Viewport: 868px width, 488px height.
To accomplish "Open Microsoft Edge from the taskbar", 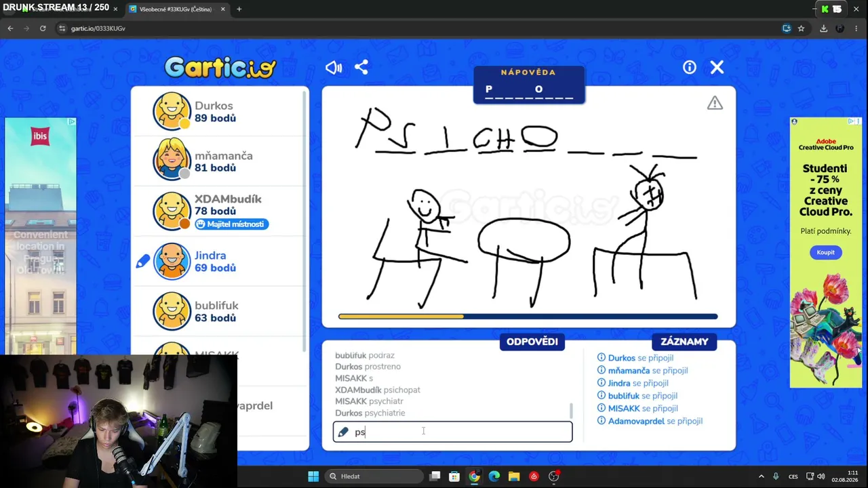I will pos(494,476).
